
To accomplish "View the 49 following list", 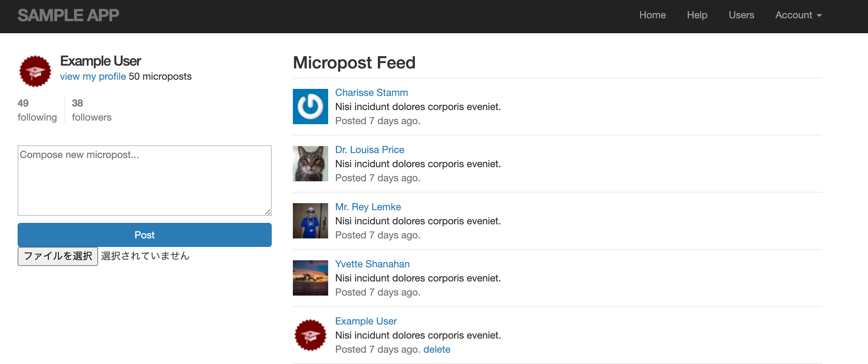I will 37,110.
